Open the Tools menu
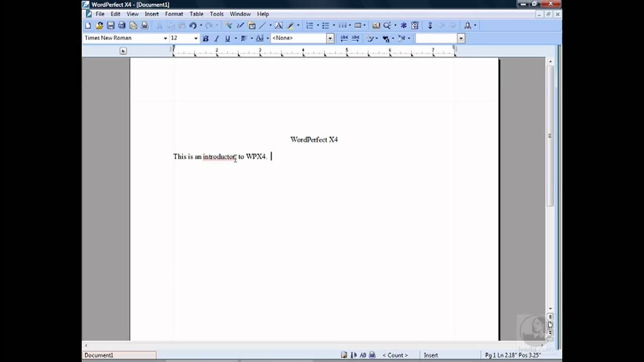This screenshot has width=644, height=362. 217,14
